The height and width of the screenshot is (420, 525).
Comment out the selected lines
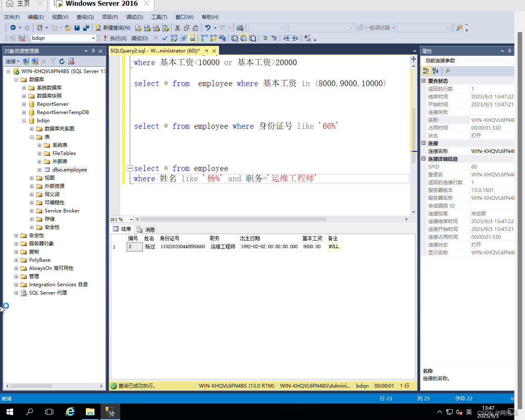[x=265, y=38]
